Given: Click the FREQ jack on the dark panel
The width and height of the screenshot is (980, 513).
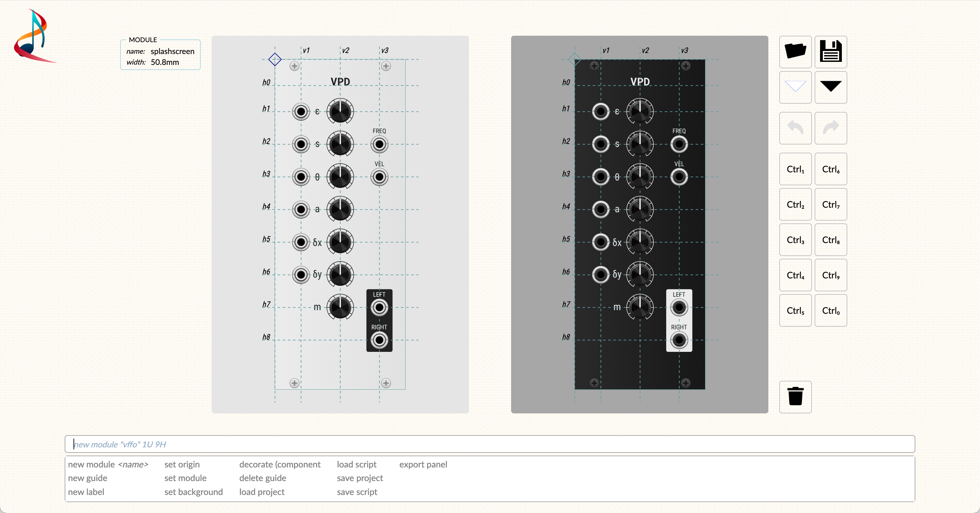Looking at the screenshot, I should [679, 144].
